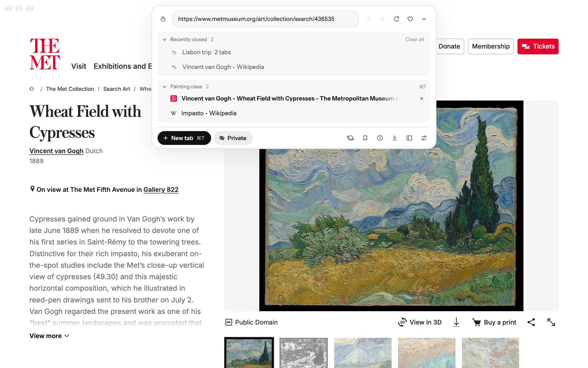
Task: Open the settings sliders icon
Action: point(424,138)
